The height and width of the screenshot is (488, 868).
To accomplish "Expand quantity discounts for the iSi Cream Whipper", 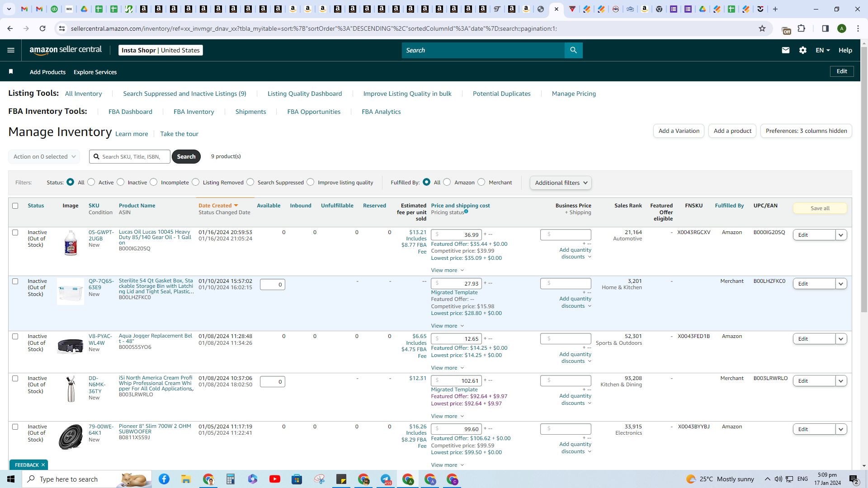I will pyautogui.click(x=575, y=399).
